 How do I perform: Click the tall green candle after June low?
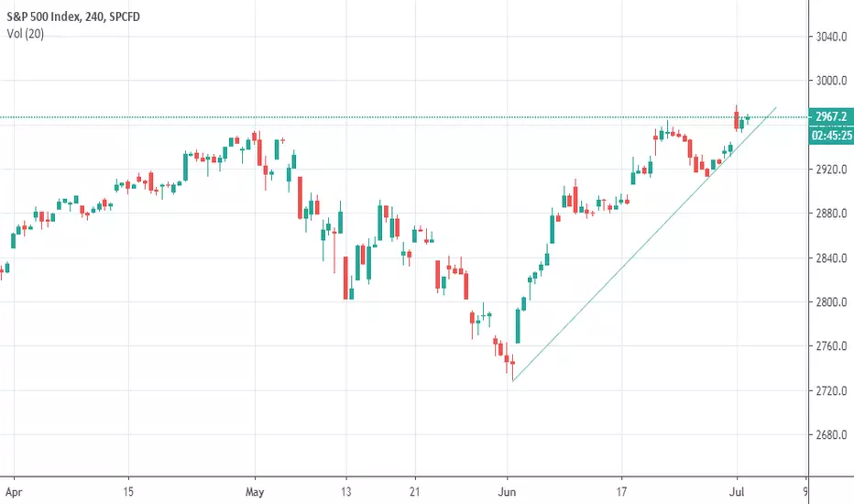(x=518, y=326)
